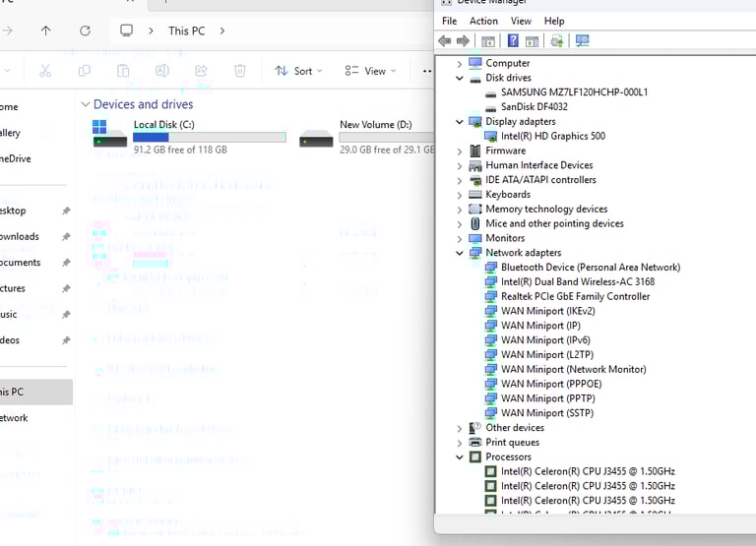Expand the Firmware node
This screenshot has height=546, width=756.
(x=459, y=152)
